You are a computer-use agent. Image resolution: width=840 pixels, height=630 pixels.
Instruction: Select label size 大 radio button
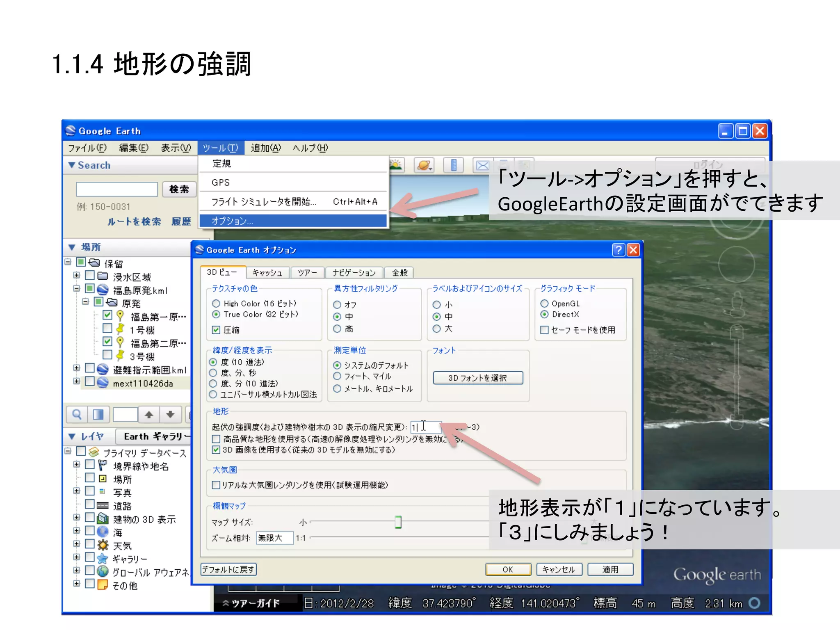pyautogui.click(x=437, y=329)
